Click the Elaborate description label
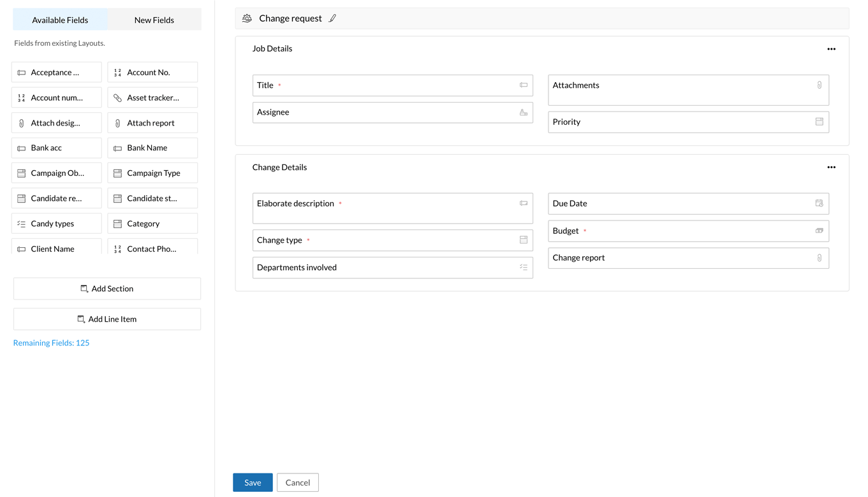This screenshot has height=497, width=868. coord(295,203)
